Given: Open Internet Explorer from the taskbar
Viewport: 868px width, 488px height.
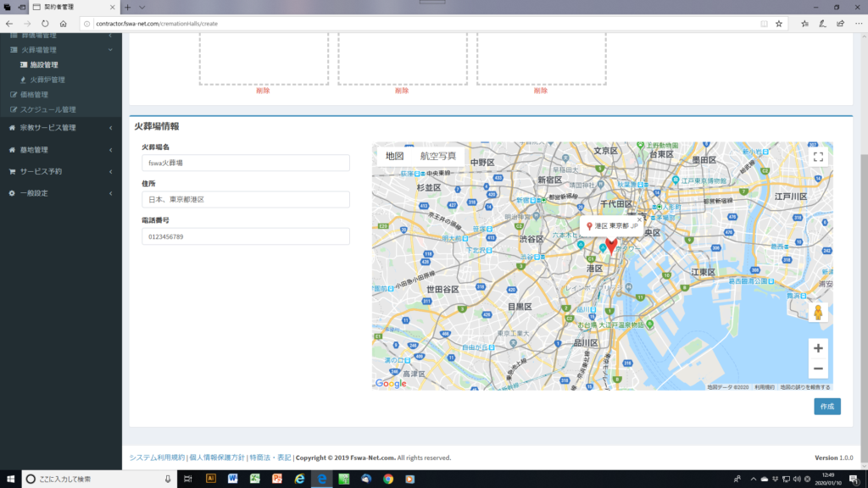Looking at the screenshot, I should point(299,480).
